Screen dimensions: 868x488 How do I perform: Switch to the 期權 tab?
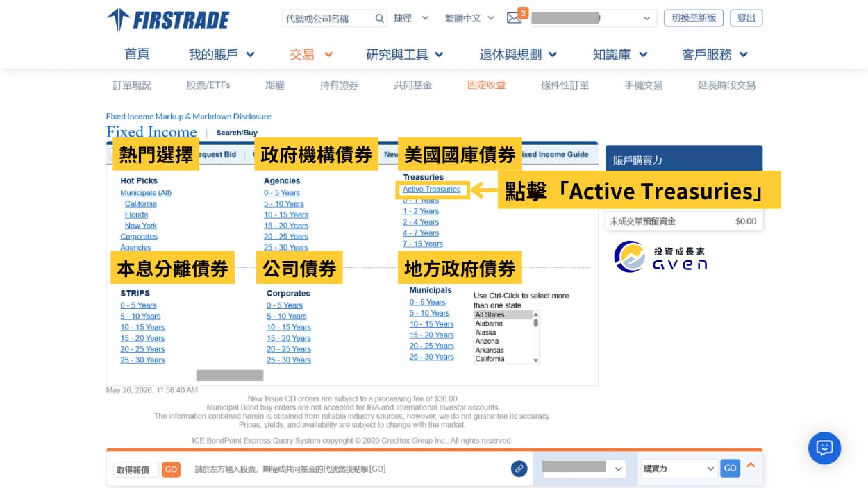(x=275, y=85)
